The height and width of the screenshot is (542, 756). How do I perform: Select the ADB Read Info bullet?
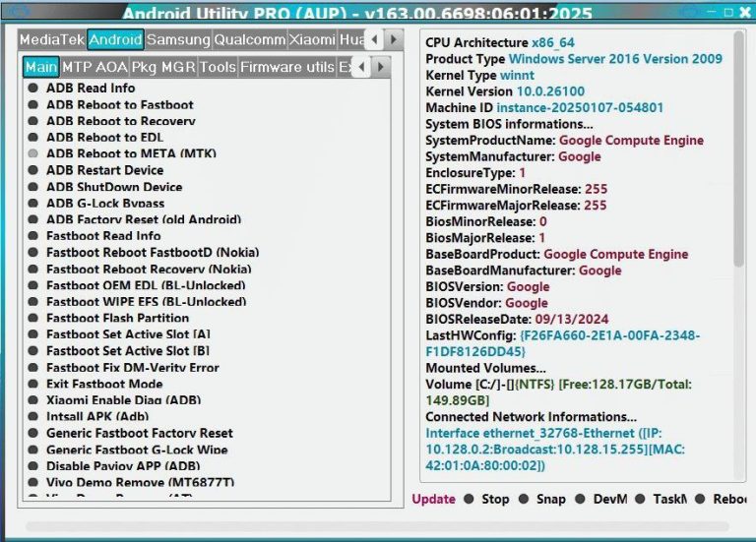[x=33, y=89]
